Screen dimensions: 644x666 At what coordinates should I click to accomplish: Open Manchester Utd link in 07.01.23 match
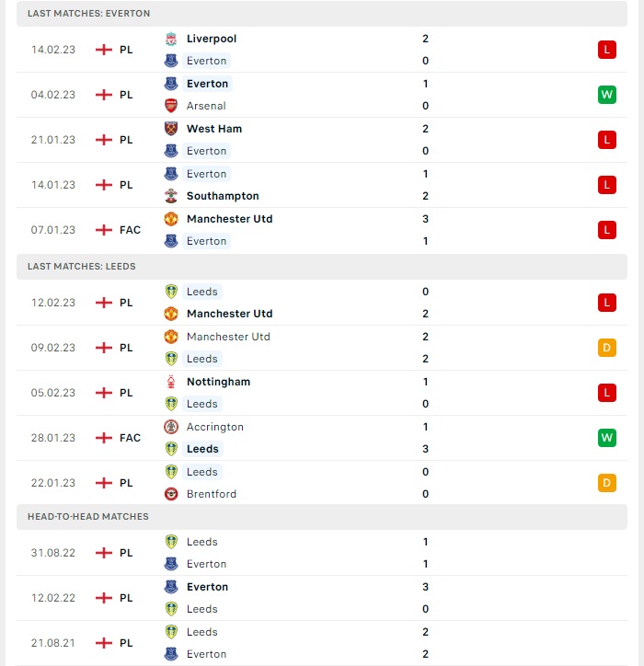[229, 219]
